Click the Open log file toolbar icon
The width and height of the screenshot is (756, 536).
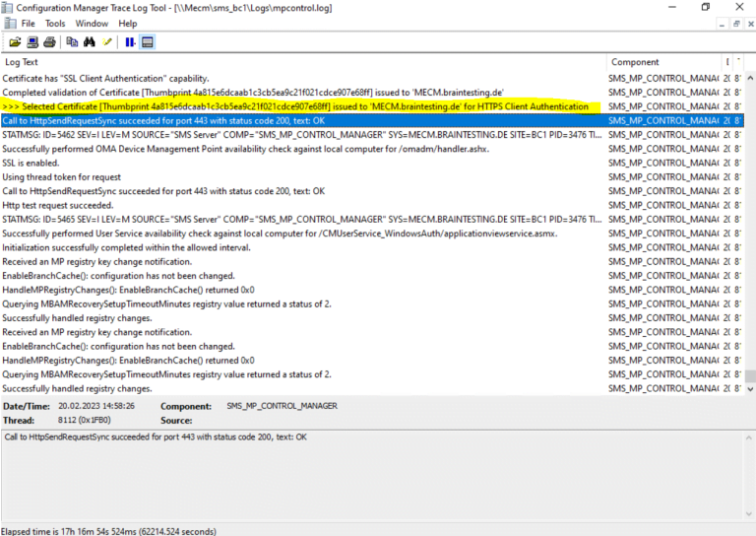(x=15, y=42)
